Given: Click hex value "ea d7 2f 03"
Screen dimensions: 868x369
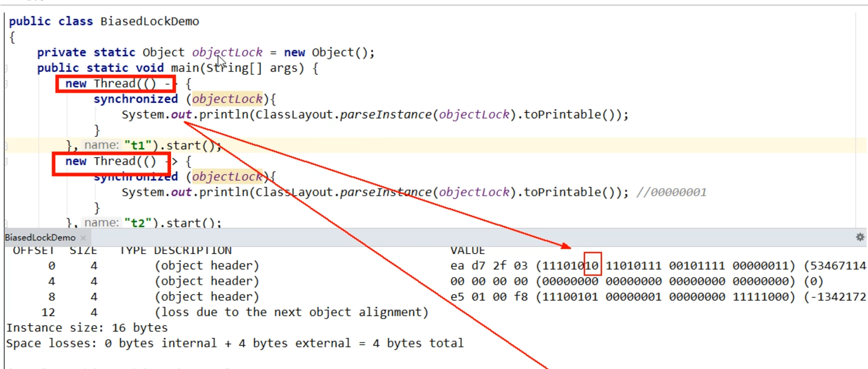Looking at the screenshot, I should tap(489, 266).
